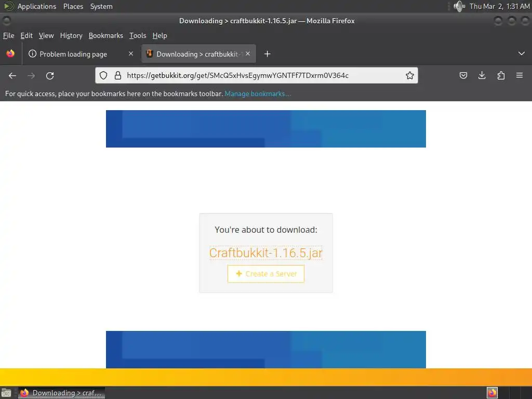The height and width of the screenshot is (399, 532).
Task: Click the top blue banner ad
Action: click(265, 129)
